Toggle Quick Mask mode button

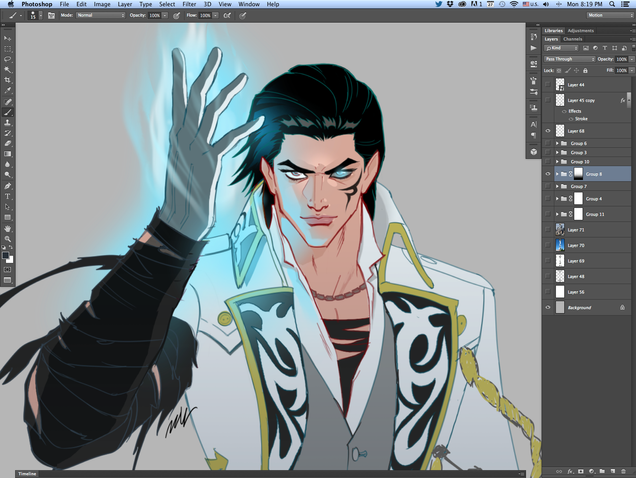click(7, 269)
